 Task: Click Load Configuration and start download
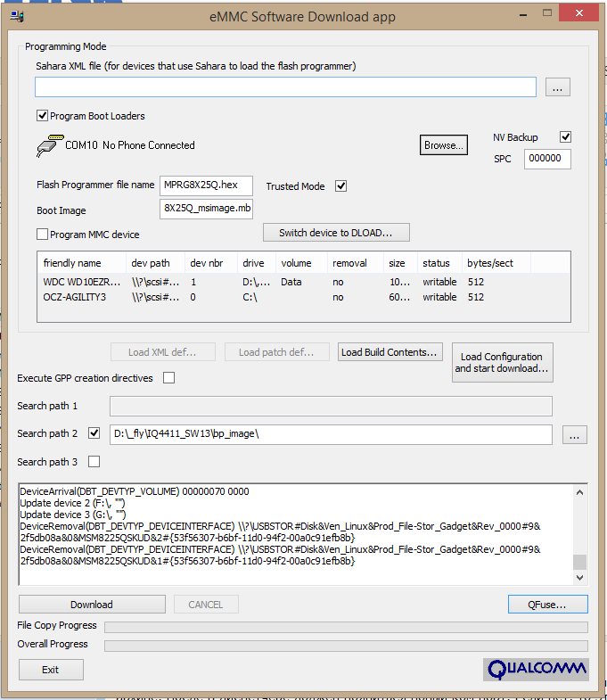click(x=502, y=363)
